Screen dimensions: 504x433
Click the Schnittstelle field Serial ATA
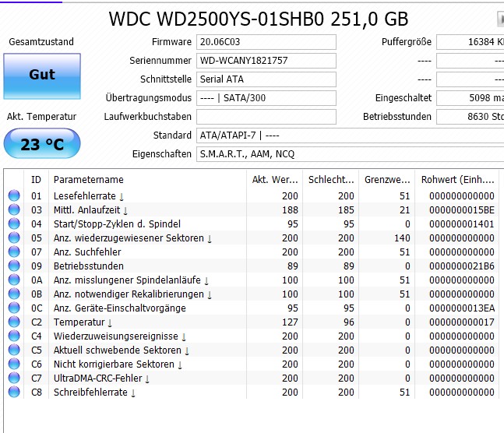pos(266,79)
